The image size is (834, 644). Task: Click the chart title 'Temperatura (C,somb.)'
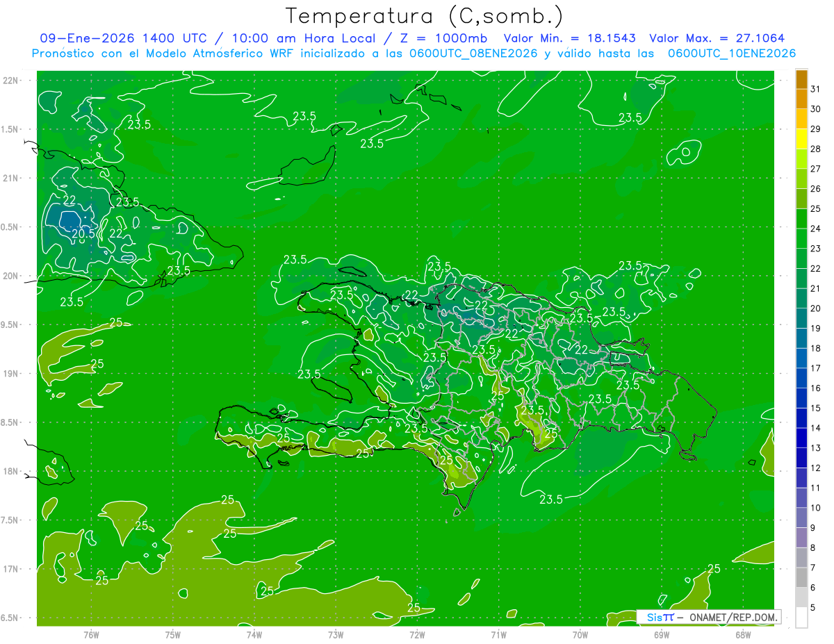[425, 16]
